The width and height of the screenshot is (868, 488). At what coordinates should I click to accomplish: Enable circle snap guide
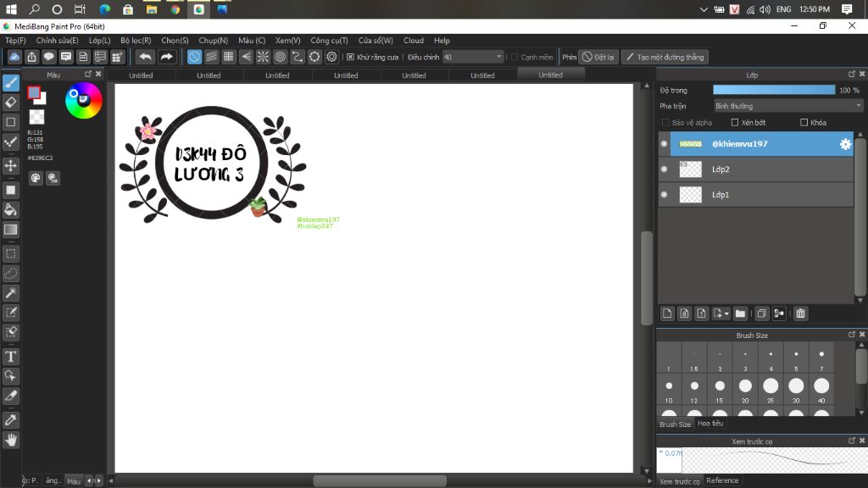click(280, 57)
